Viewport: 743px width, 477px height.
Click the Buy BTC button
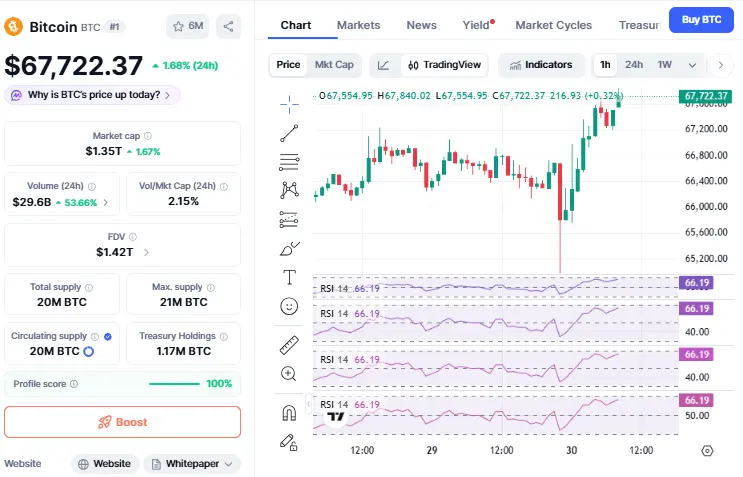[701, 20]
